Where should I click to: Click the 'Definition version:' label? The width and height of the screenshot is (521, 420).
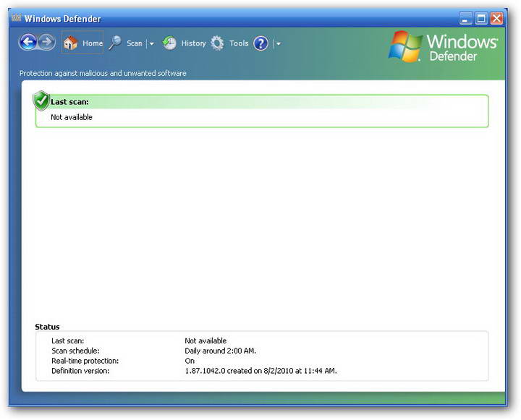pyautogui.click(x=80, y=371)
